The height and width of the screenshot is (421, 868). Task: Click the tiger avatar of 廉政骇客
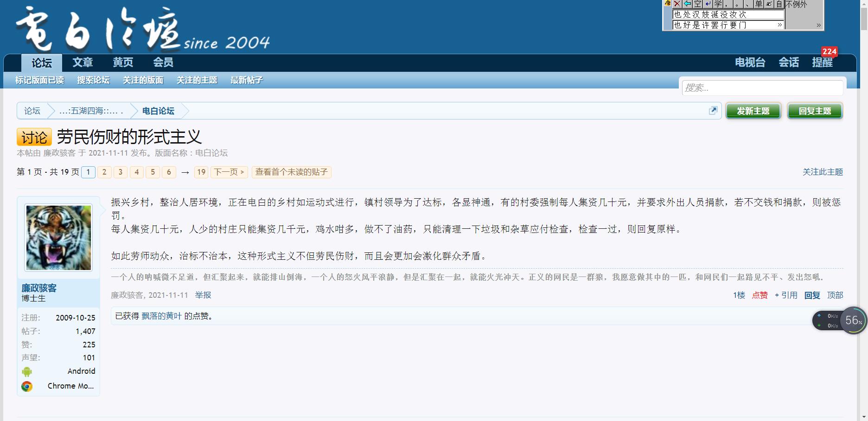click(x=58, y=238)
